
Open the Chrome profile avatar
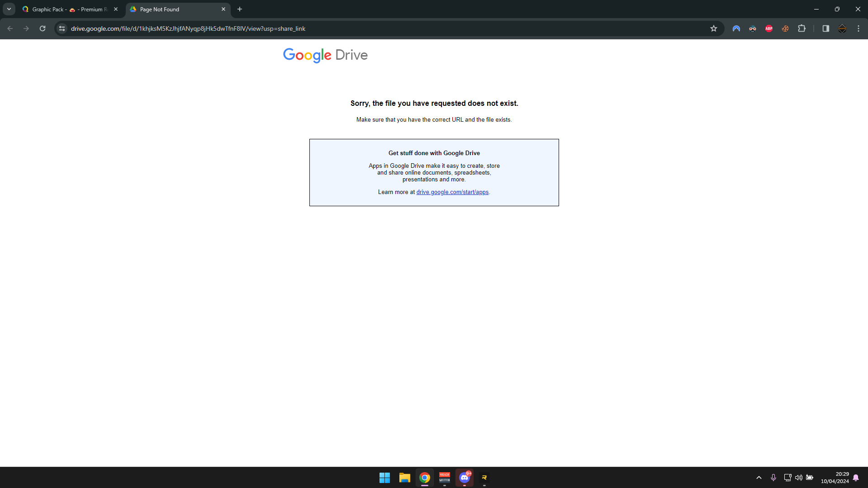click(x=842, y=28)
